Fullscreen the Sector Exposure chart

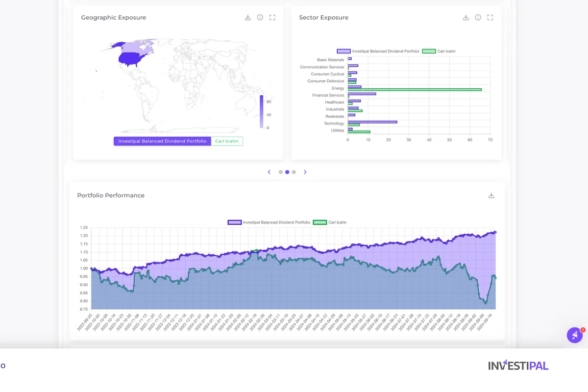click(490, 17)
